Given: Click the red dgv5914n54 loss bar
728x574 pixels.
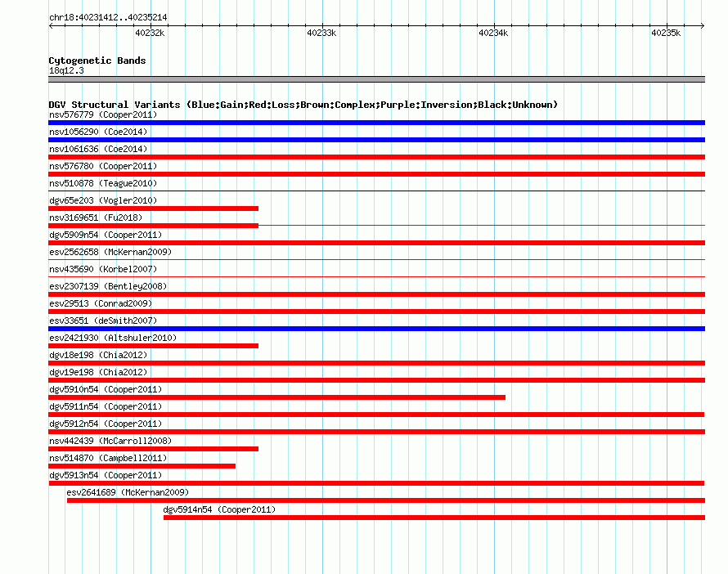Looking at the screenshot, I should click(434, 518).
